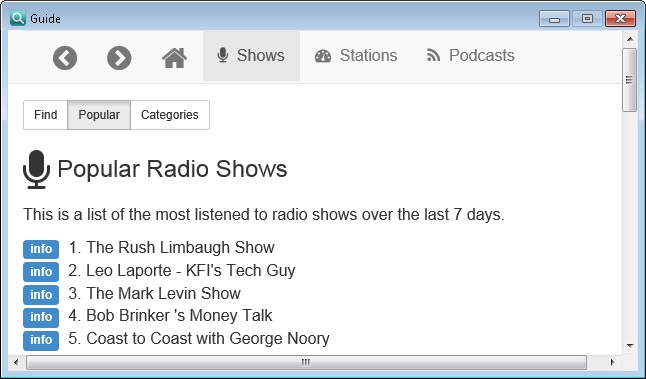646x379 pixels.
Task: Click the microphone icon beside Popular Radio Shows
Action: click(37, 169)
